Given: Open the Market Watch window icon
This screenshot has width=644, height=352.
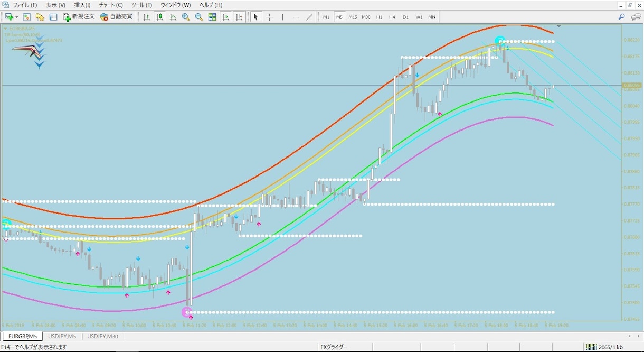Looking at the screenshot, I should tap(26, 17).
